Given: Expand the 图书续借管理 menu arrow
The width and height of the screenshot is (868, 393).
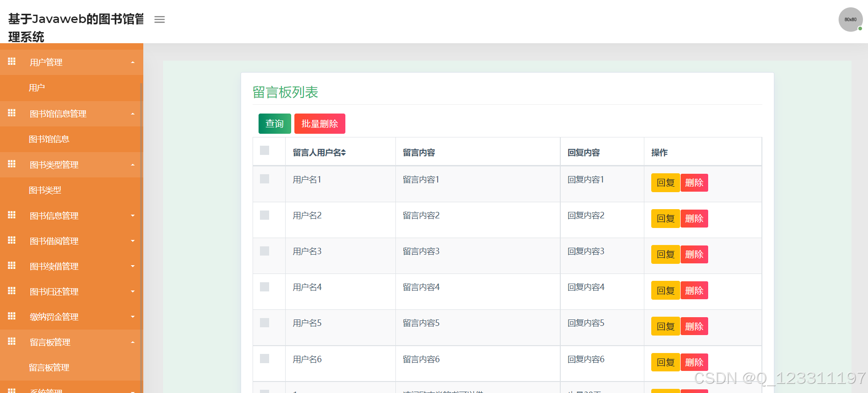Looking at the screenshot, I should [133, 266].
